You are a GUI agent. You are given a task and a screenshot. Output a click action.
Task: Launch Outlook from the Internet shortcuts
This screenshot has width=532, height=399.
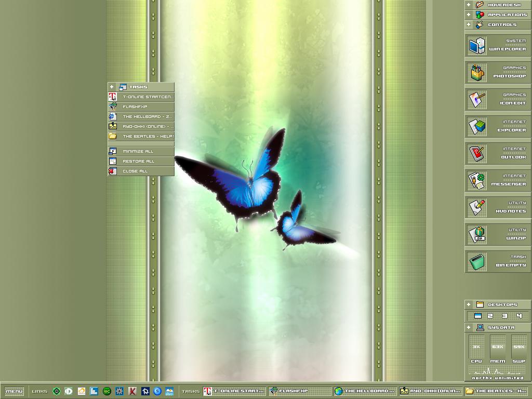click(497, 153)
